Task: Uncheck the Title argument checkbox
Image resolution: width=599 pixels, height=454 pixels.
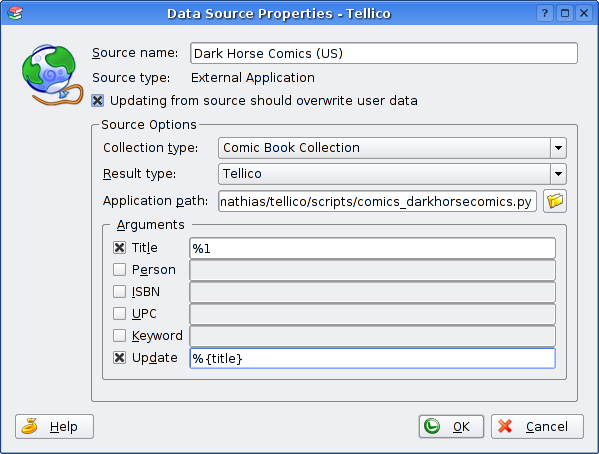Action: point(120,248)
